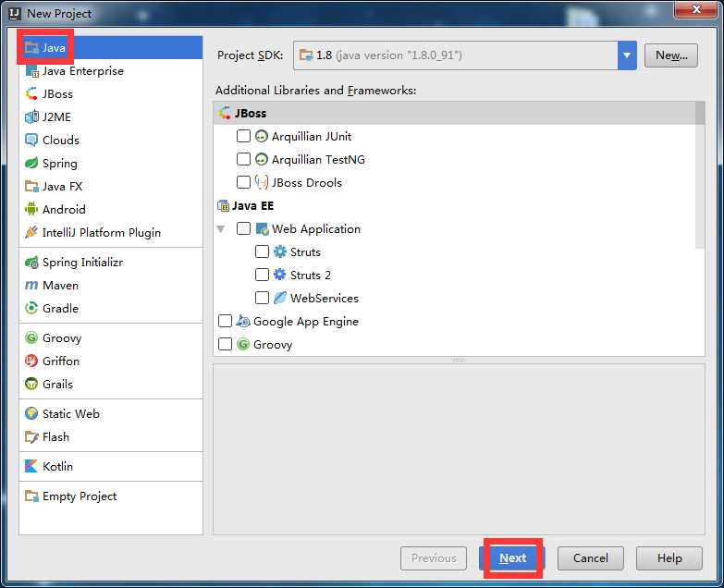Image resolution: width=724 pixels, height=588 pixels.
Task: Click the Arquillian TestNG framework icon
Action: [262, 160]
